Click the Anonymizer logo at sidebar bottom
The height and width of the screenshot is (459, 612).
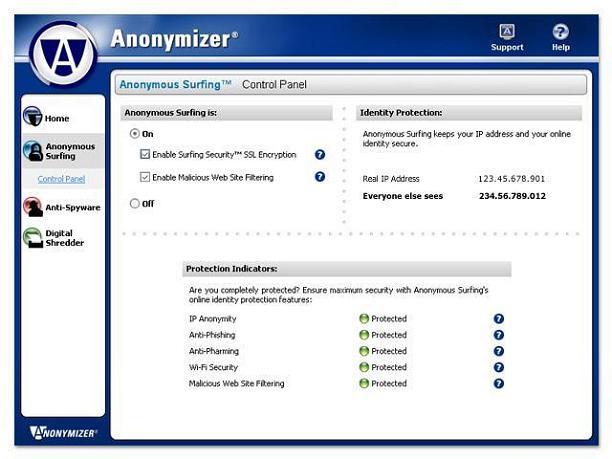pos(63,432)
